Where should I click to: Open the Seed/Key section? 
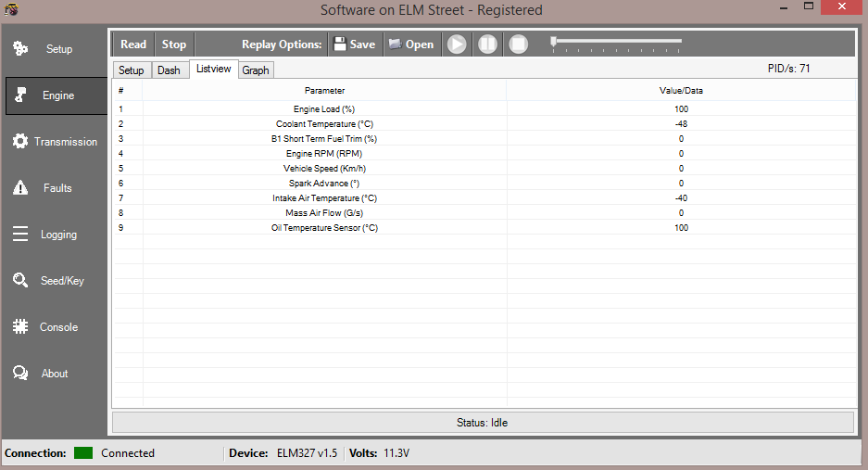54,281
